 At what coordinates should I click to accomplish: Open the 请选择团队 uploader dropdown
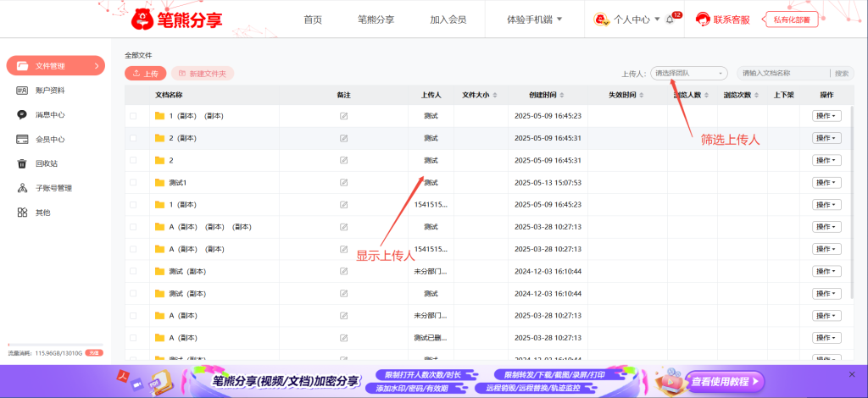click(689, 74)
